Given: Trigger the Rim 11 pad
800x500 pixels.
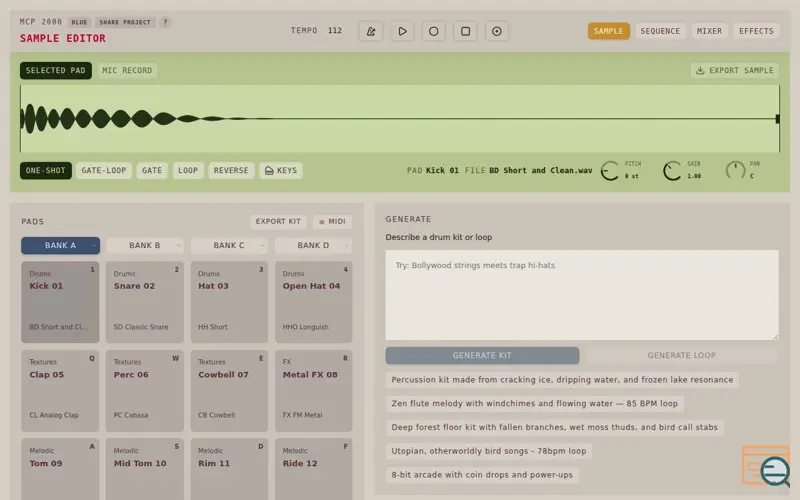Looking at the screenshot, I should (229, 469).
